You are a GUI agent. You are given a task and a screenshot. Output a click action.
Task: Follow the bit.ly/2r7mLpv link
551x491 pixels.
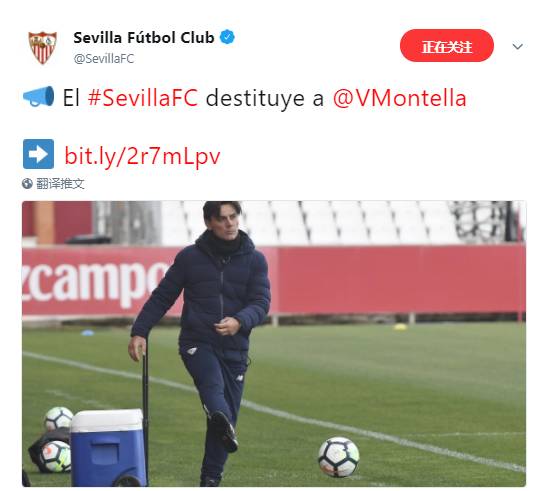[143, 156]
